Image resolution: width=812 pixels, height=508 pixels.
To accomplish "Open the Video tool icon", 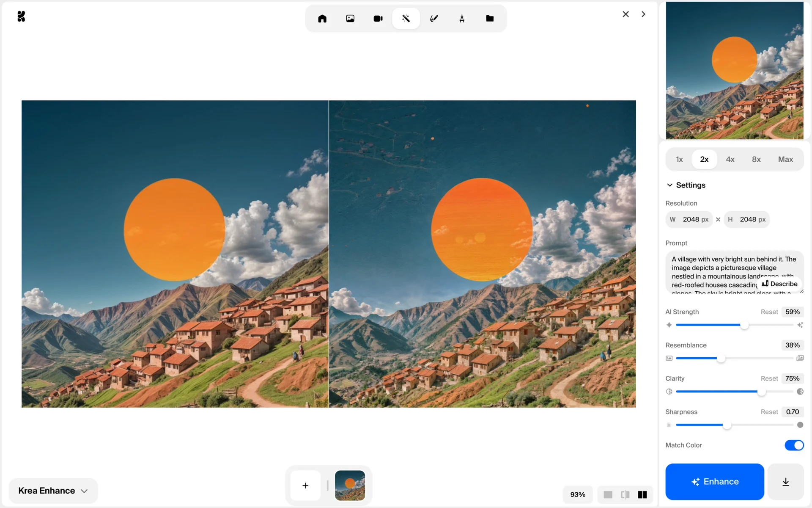I will [378, 19].
